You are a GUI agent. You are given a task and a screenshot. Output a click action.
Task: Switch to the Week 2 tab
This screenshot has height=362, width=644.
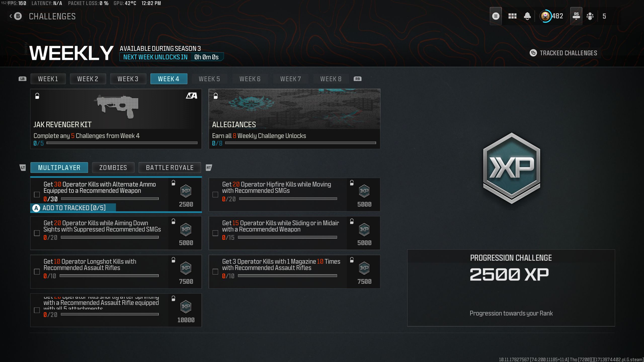(88, 79)
